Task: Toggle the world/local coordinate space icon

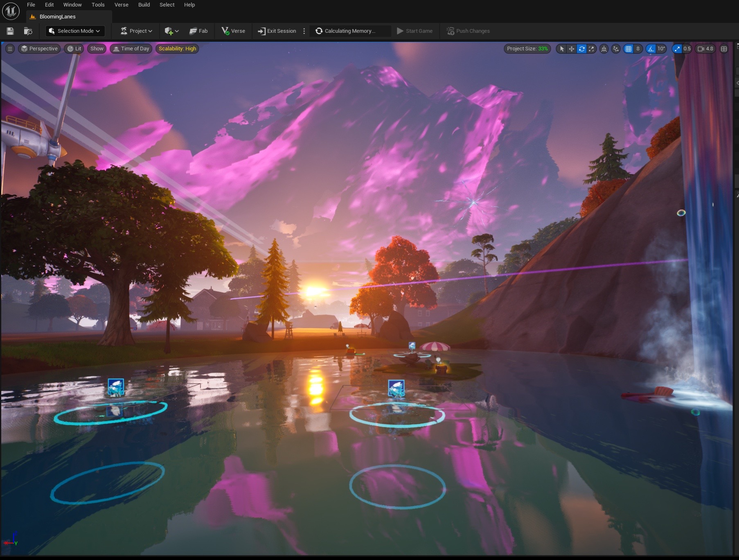Action: click(x=604, y=49)
